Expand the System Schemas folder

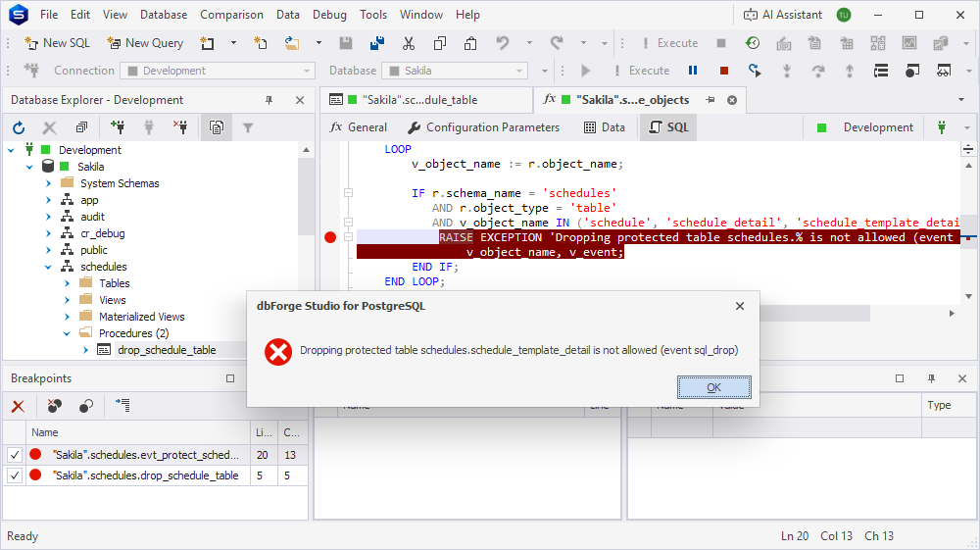tap(48, 183)
